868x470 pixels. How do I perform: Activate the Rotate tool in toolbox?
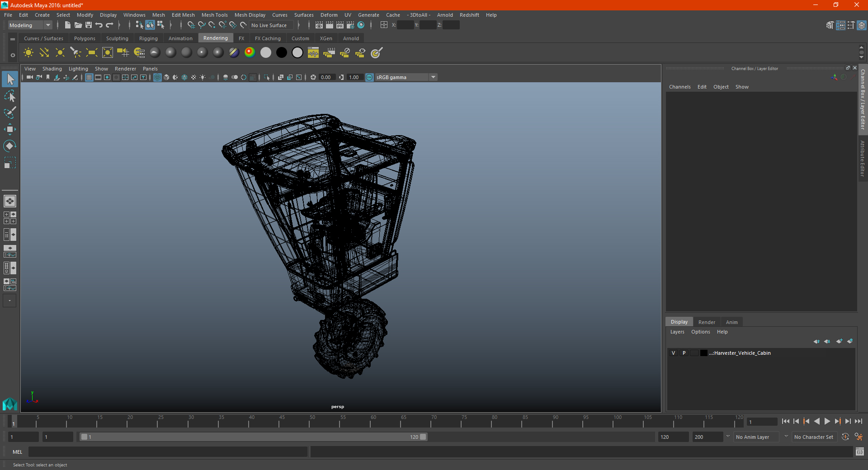click(10, 146)
